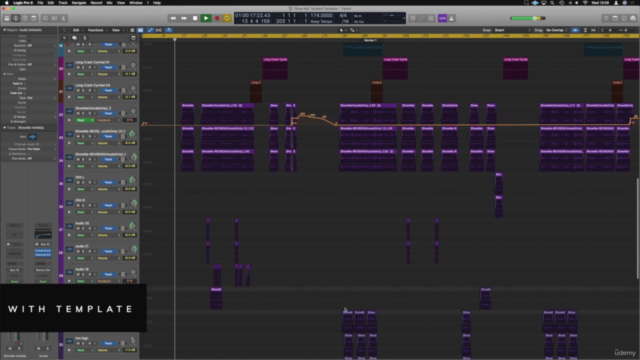640x360 pixels.
Task: Open the Apple menu
Action: (7, 3)
